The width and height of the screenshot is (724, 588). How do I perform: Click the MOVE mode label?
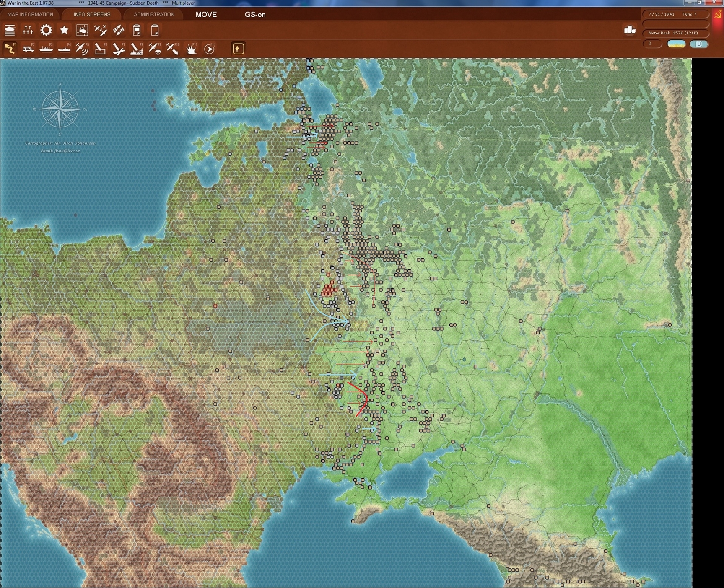pyautogui.click(x=206, y=14)
